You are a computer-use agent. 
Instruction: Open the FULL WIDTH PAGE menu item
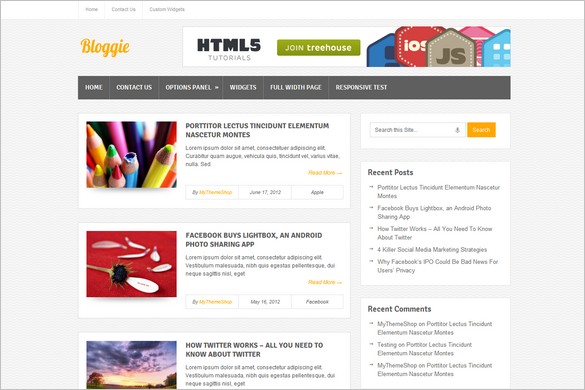[296, 87]
